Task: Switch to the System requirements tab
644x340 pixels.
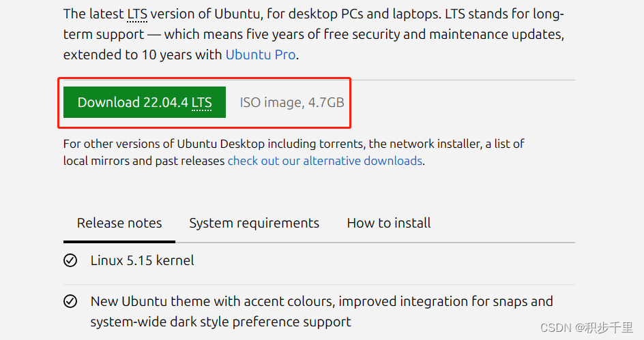Action: (254, 223)
